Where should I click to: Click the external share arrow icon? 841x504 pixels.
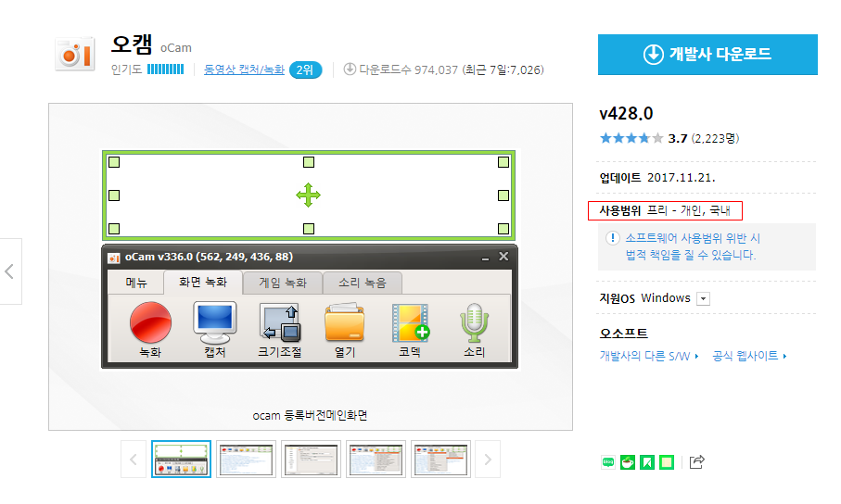point(696,461)
